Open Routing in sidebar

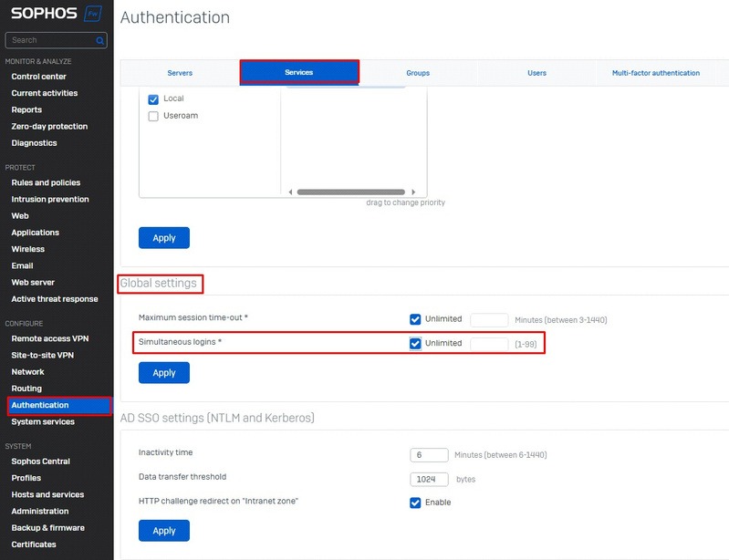coord(26,389)
